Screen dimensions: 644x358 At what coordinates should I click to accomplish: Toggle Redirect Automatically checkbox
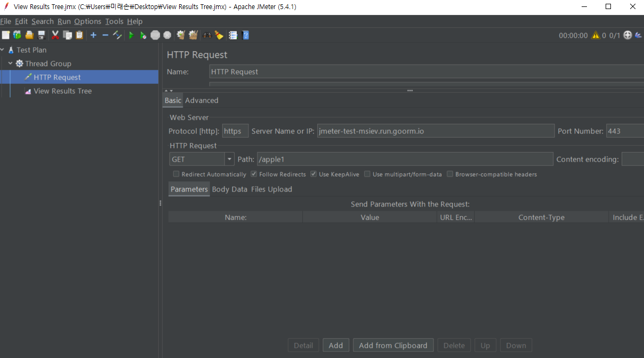pos(176,174)
